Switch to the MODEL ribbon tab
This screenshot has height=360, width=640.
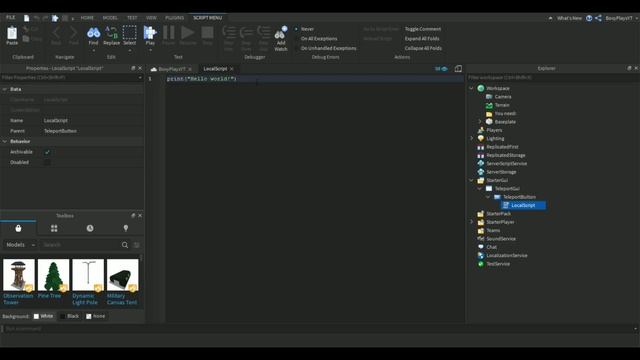coord(110,18)
